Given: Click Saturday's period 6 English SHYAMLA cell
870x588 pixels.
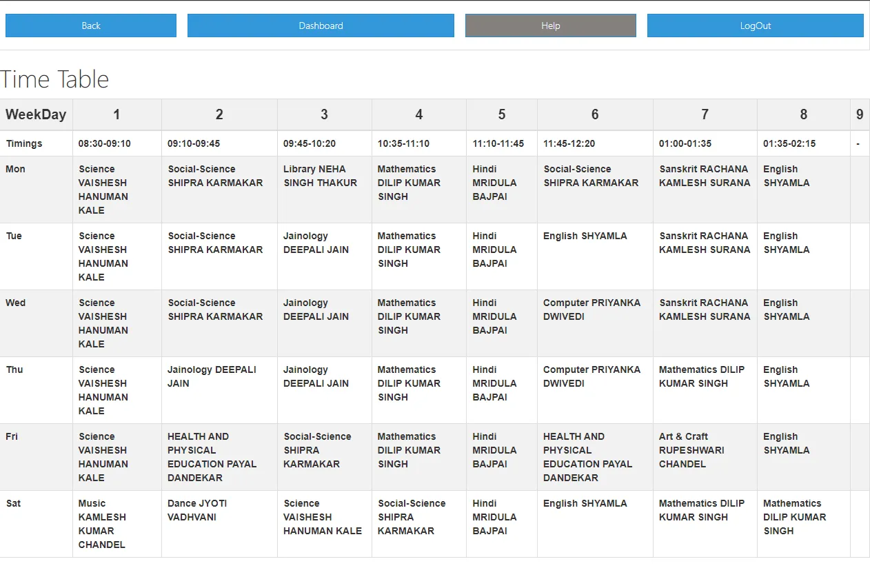Looking at the screenshot, I should pyautogui.click(x=595, y=524).
